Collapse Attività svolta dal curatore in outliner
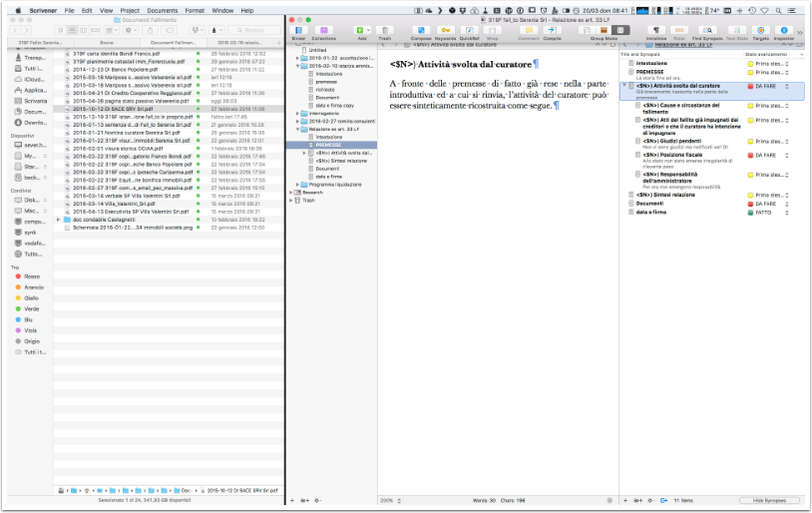This screenshot has height=513, width=812. point(624,86)
